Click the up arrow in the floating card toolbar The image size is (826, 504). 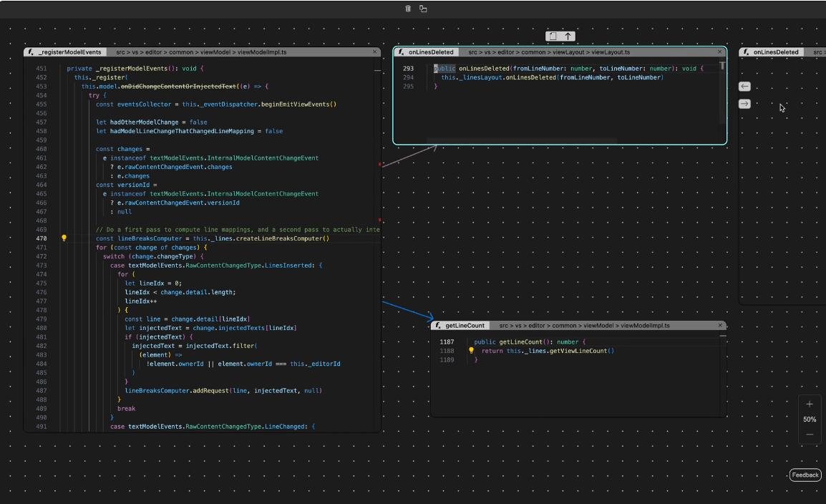point(568,37)
